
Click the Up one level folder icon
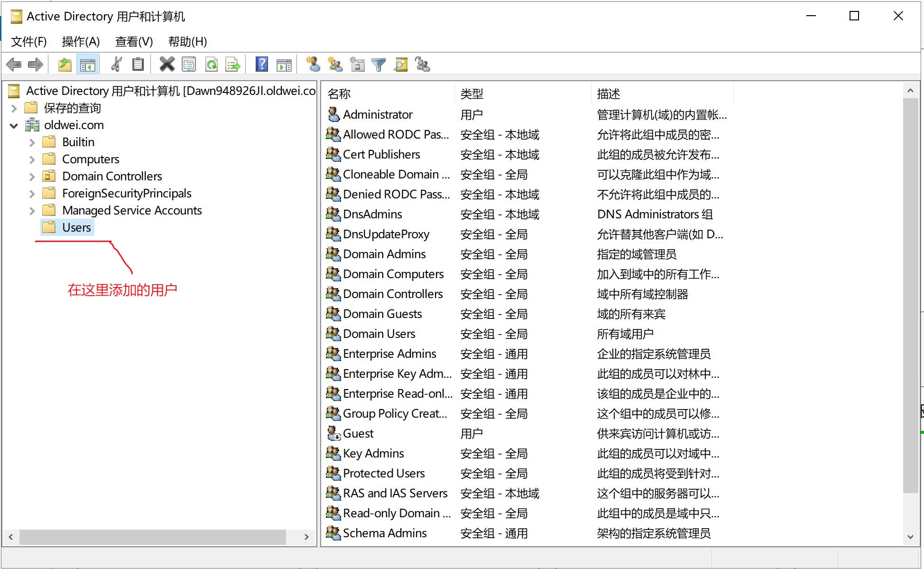(x=65, y=64)
